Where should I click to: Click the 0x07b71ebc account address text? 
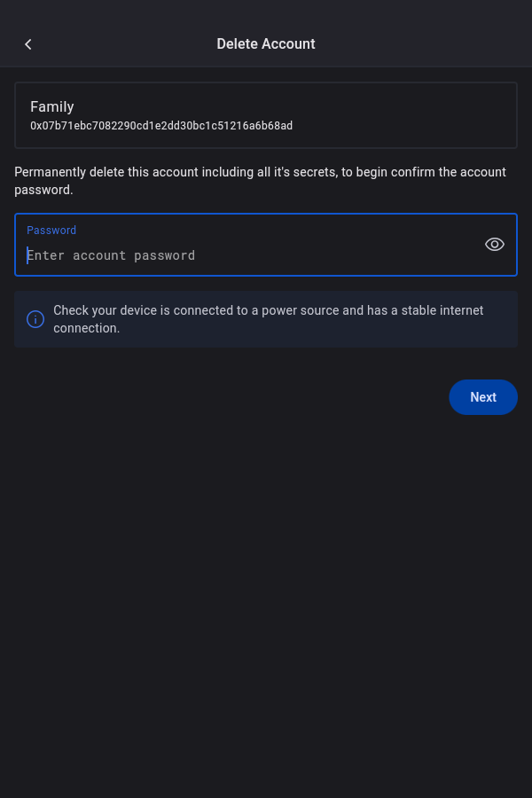click(x=161, y=126)
